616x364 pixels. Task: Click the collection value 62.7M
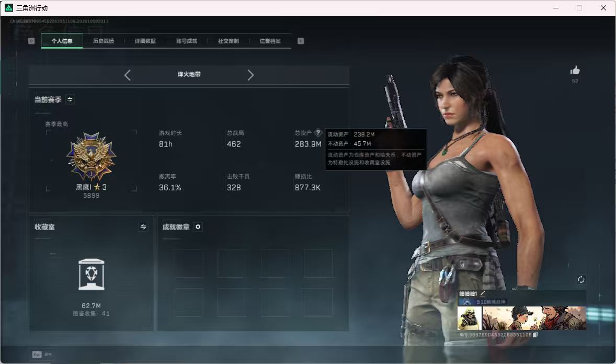[x=91, y=306]
